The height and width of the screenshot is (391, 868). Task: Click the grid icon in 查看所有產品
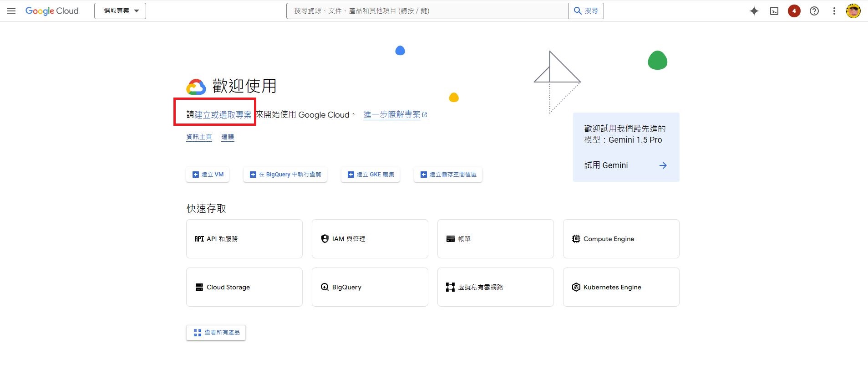(x=198, y=333)
